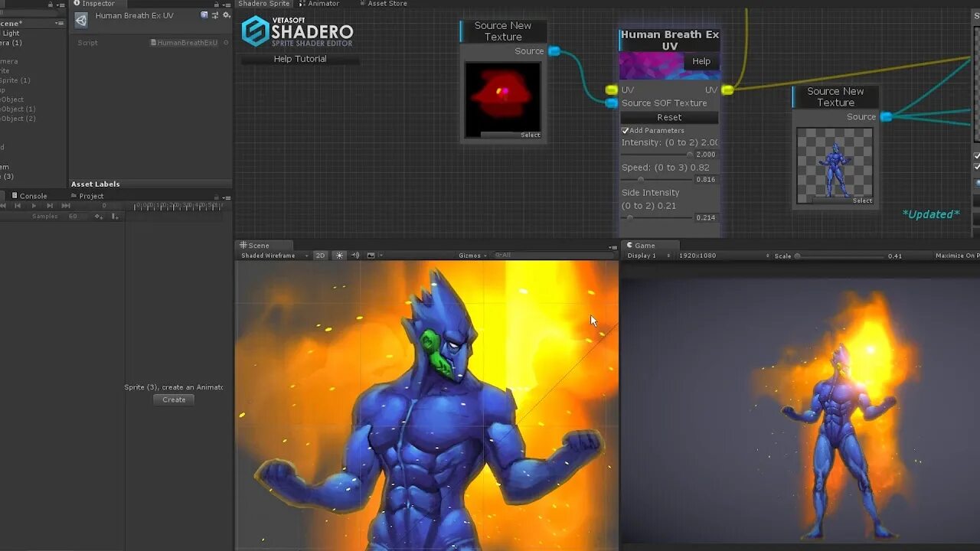The height and width of the screenshot is (551, 980).
Task: Open the script object picker circle
Action: pyautogui.click(x=225, y=43)
